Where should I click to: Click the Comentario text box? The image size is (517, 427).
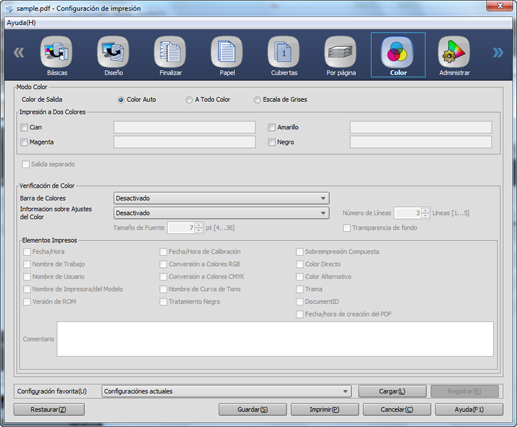(275, 339)
